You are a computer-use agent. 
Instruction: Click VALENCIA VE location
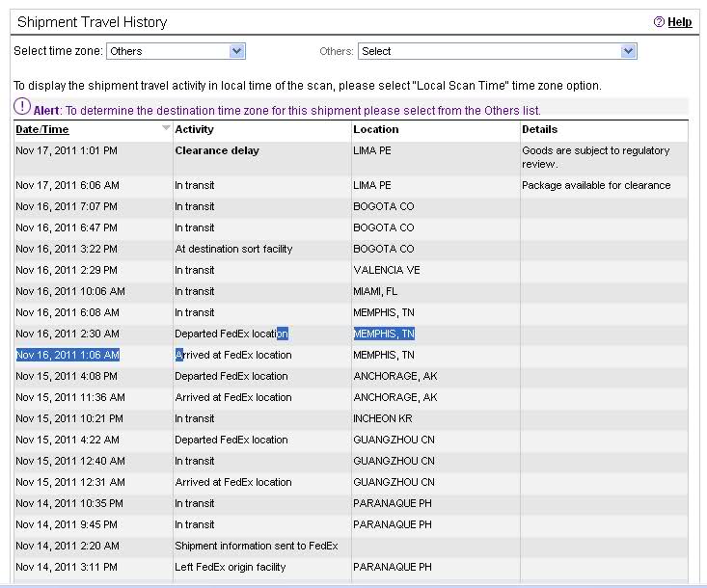387,270
